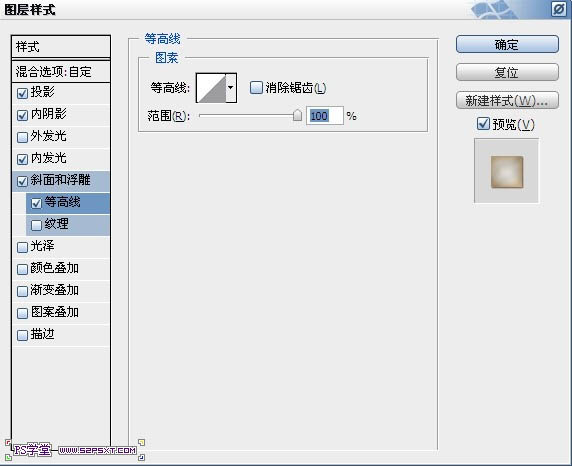The image size is (572, 466).
Task: Click the contour curve thumbnail
Action: point(211,88)
